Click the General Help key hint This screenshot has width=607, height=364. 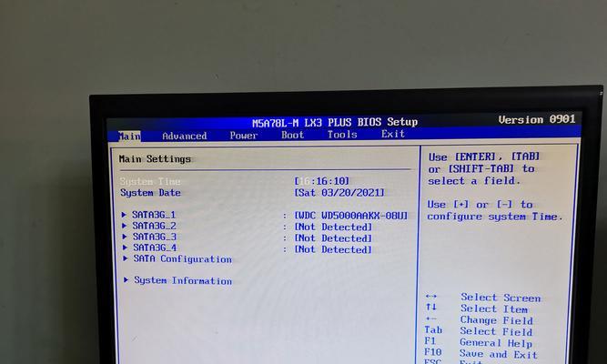point(496,343)
